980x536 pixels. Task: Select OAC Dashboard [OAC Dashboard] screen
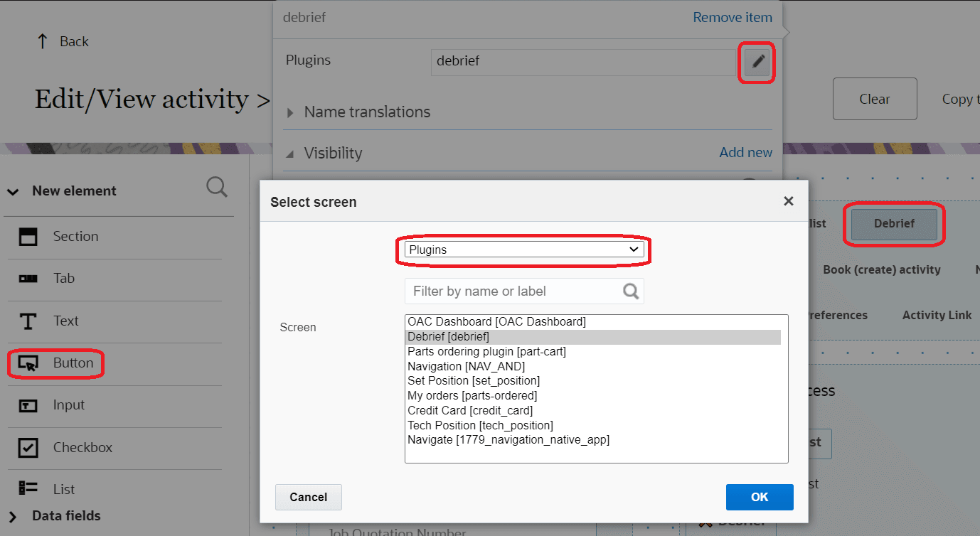pyautogui.click(x=593, y=322)
